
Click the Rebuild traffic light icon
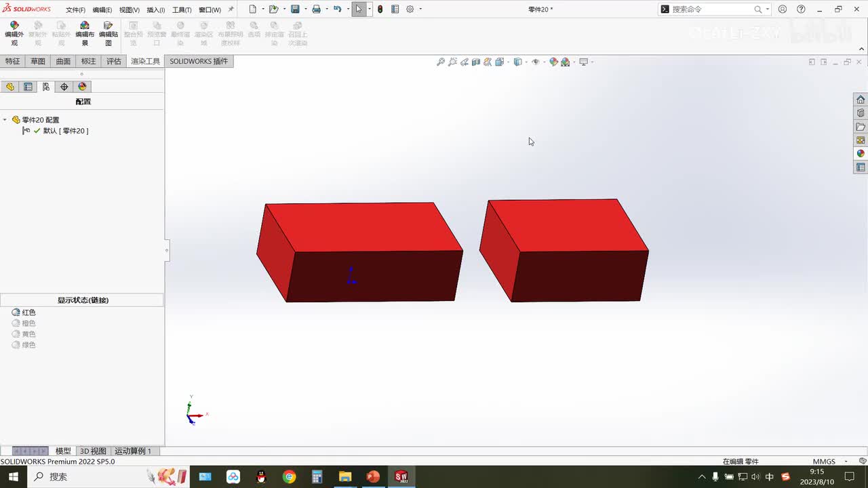pos(380,9)
